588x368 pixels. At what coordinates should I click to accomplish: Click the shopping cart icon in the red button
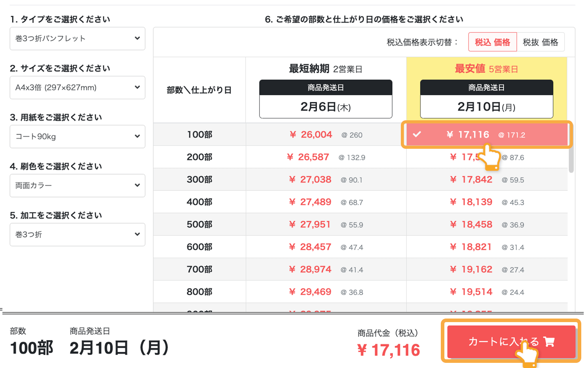548,341
